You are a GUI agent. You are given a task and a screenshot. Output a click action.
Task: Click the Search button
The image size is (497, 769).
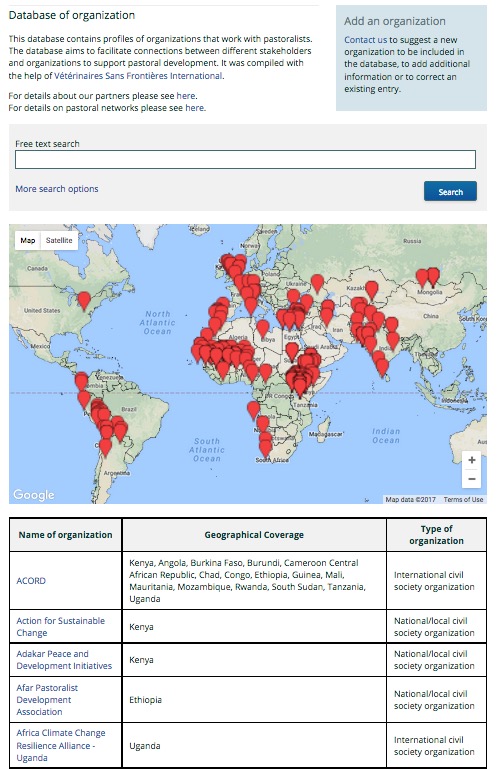click(450, 191)
